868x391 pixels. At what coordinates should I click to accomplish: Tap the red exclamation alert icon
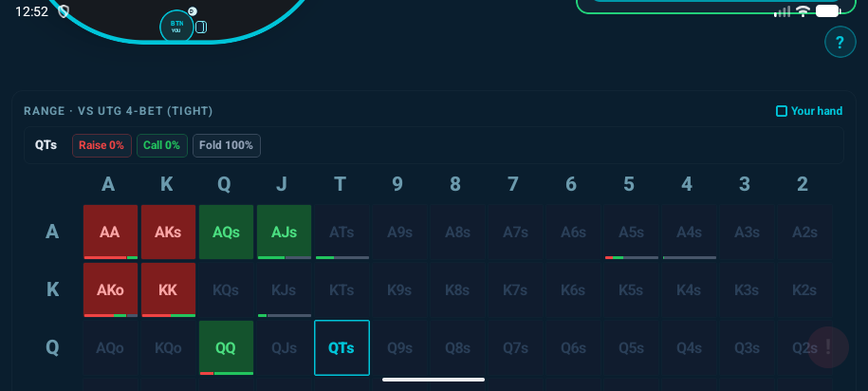[x=828, y=347]
